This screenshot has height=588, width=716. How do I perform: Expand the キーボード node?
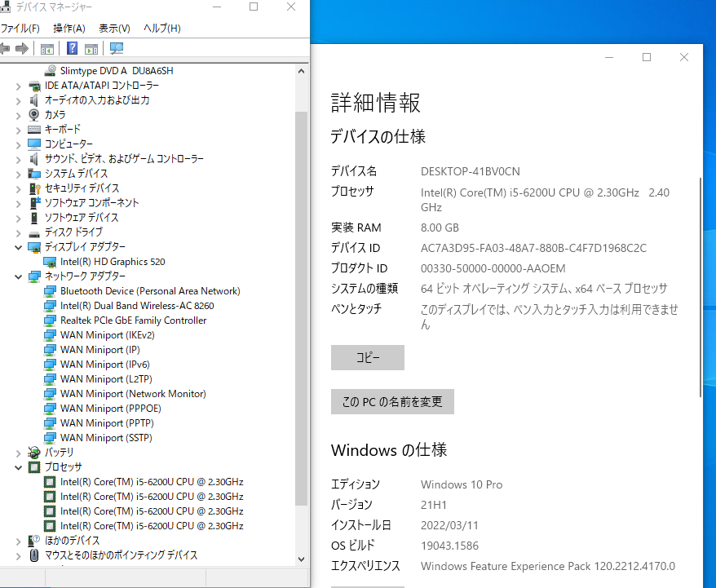click(18, 130)
